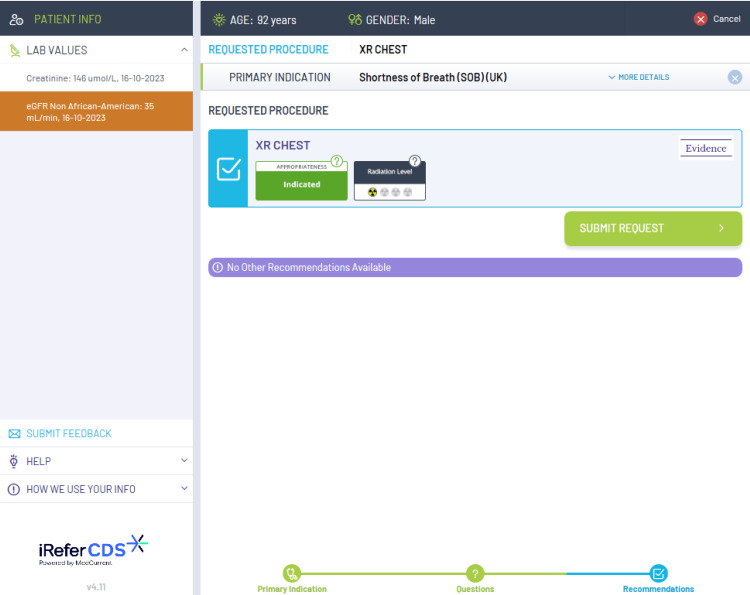
Task: Click the info icon in No Other Recommendations
Action: click(x=218, y=267)
